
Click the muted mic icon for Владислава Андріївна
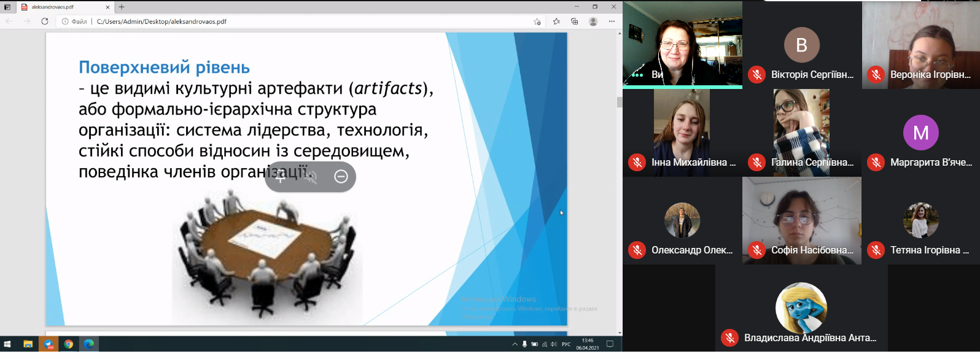[730, 338]
